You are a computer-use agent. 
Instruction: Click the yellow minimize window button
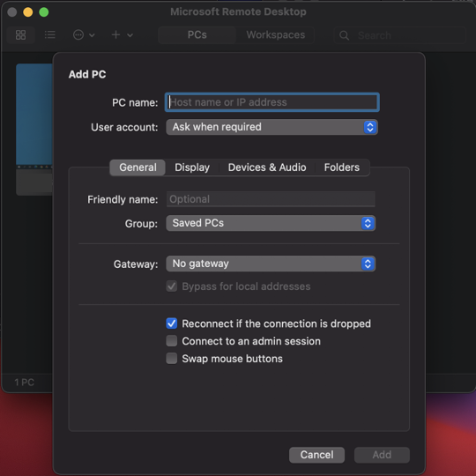[x=28, y=12]
